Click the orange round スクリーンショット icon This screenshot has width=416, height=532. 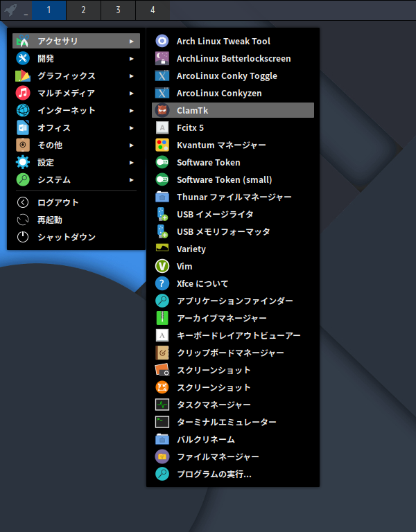coord(162,387)
